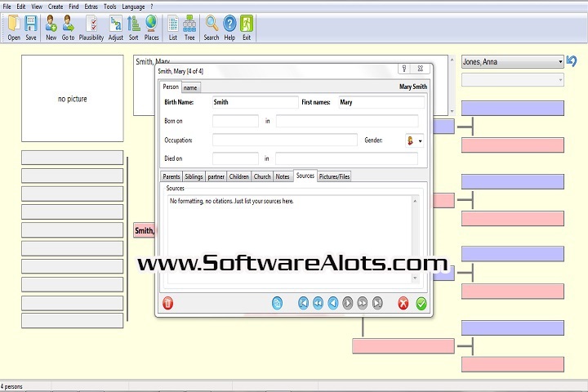Open Search magnifier tool
This screenshot has height=392, width=588.
point(212,28)
